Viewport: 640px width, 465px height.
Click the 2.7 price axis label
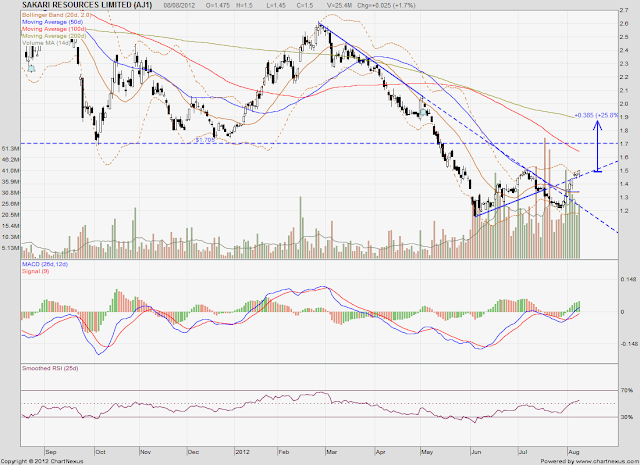coord(624,10)
